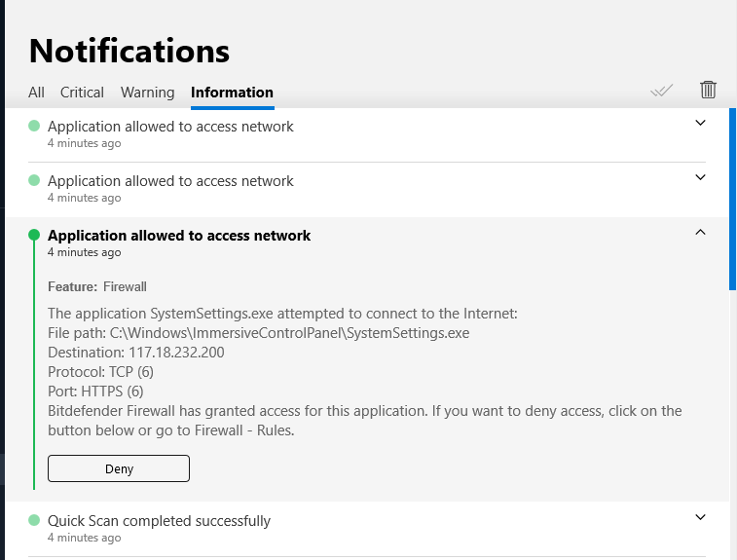The height and width of the screenshot is (560, 737).
Task: Click the Notifications page heading
Action: pyautogui.click(x=129, y=50)
